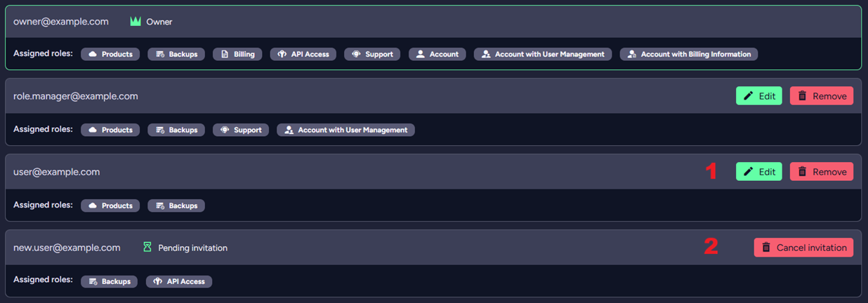
Task: Click owner's Billing role label
Action: point(244,54)
